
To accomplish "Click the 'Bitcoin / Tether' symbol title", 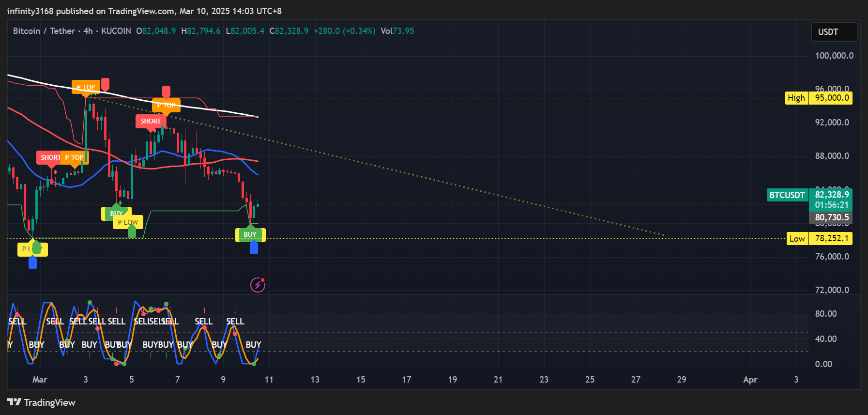I will (44, 31).
